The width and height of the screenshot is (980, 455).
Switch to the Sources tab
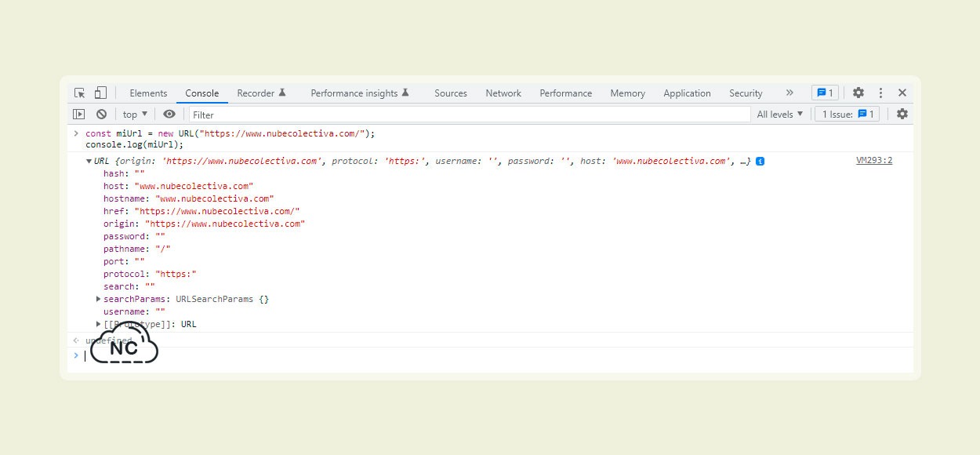click(x=451, y=93)
